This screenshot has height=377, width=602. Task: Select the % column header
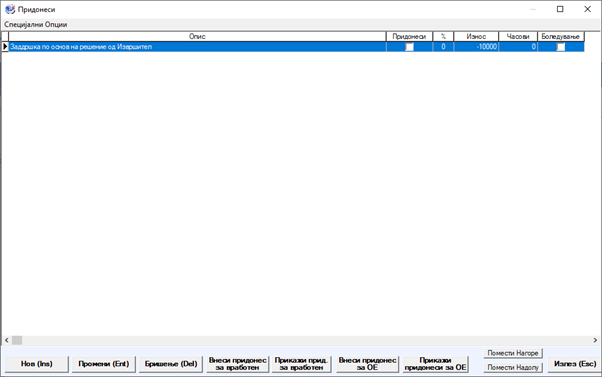443,36
